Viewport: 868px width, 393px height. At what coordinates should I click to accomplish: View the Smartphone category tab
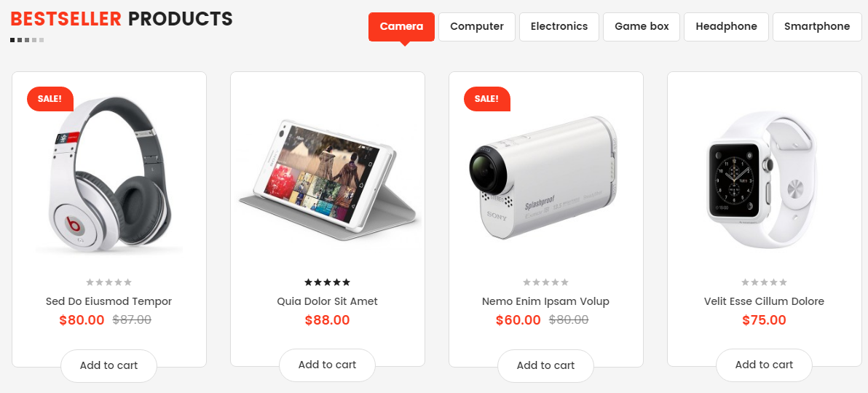(817, 27)
